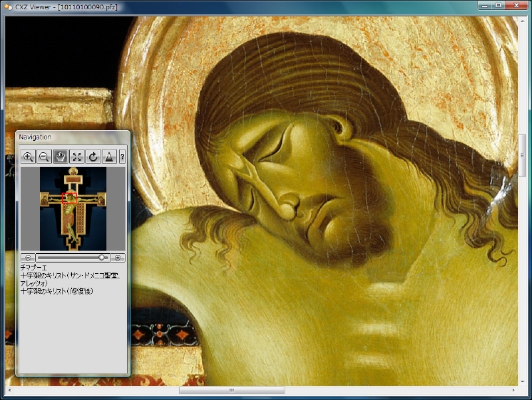Click the horizontal scrollbar thumb
Screen dimensions: 532x400
[x=231, y=390]
